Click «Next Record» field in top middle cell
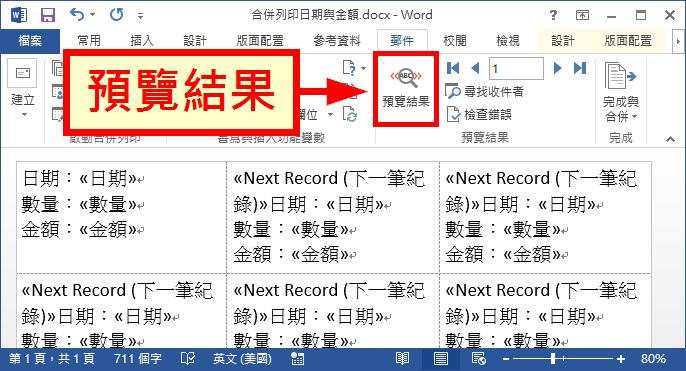Screen dimensions: 686x371 click(329, 191)
